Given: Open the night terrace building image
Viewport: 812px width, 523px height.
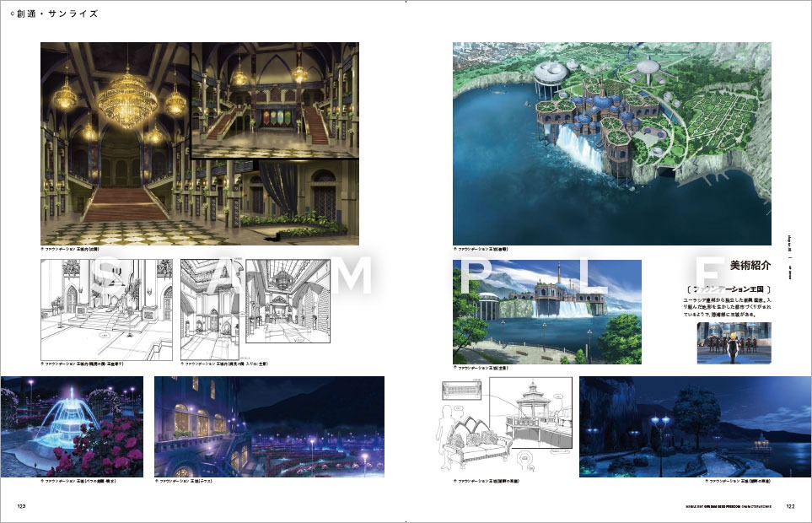Looking at the screenshot, I should (x=269, y=426).
